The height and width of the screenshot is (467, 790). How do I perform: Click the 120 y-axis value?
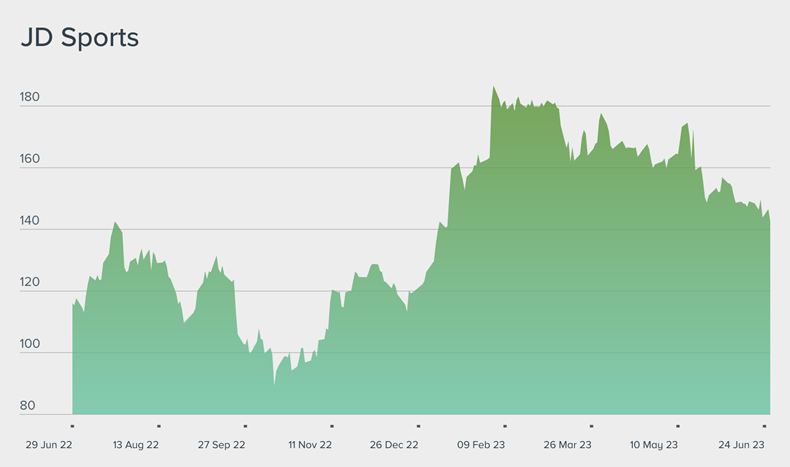click(x=29, y=284)
